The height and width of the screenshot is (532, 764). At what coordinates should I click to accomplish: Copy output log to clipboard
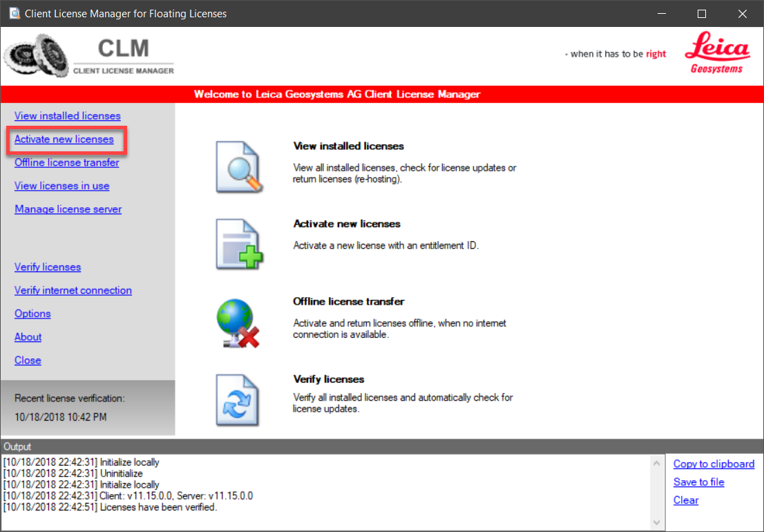(714, 464)
